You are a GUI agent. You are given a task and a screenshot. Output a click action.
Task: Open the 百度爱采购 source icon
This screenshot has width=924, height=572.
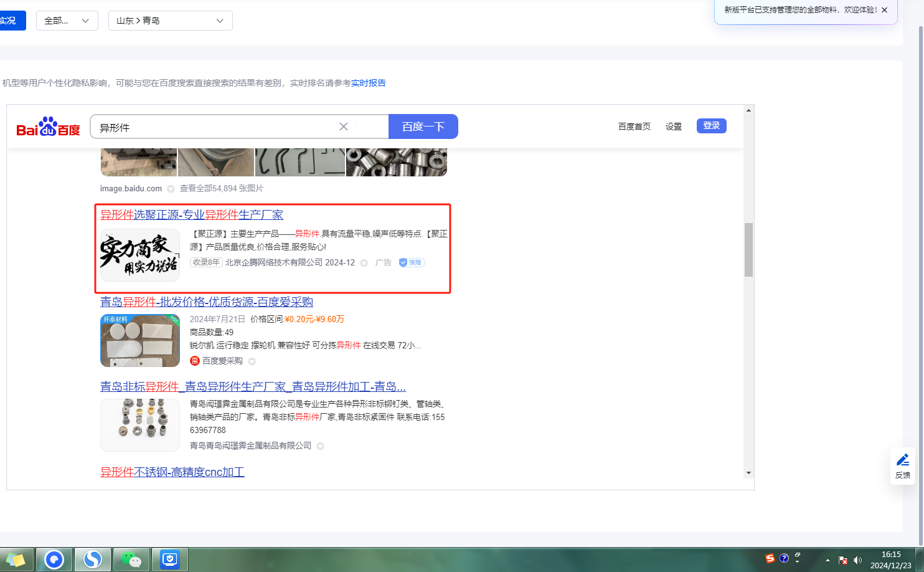coord(194,361)
